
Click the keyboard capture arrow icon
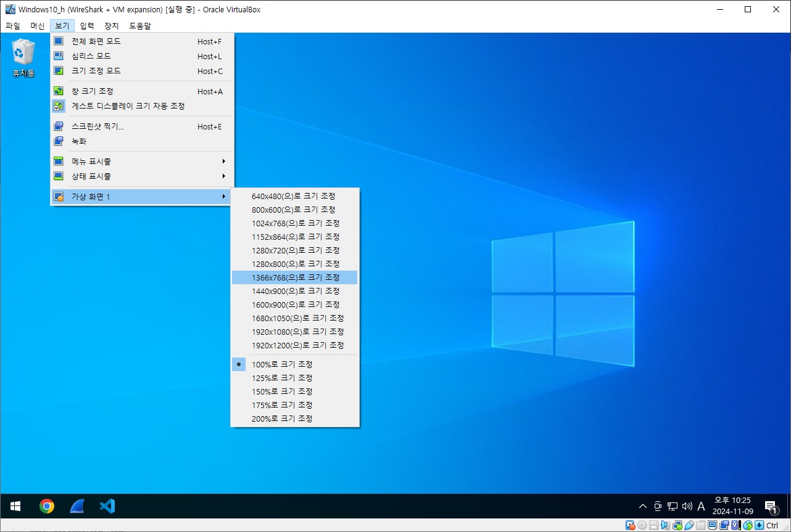pyautogui.click(x=760, y=525)
